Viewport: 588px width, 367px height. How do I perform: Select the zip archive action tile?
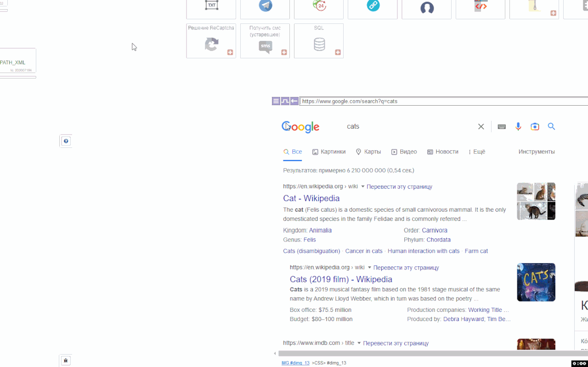tap(534, 6)
